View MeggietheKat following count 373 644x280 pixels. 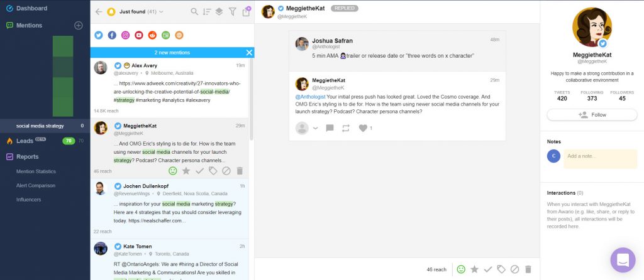click(x=592, y=95)
